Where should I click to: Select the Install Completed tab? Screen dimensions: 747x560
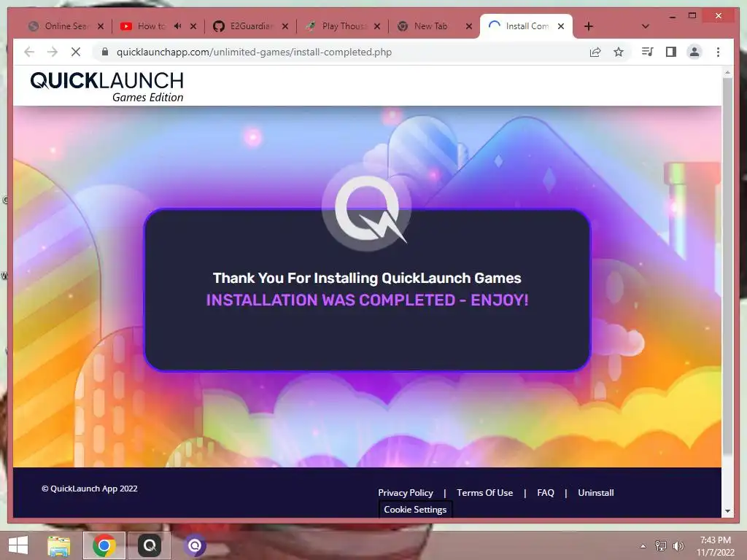tap(526, 26)
